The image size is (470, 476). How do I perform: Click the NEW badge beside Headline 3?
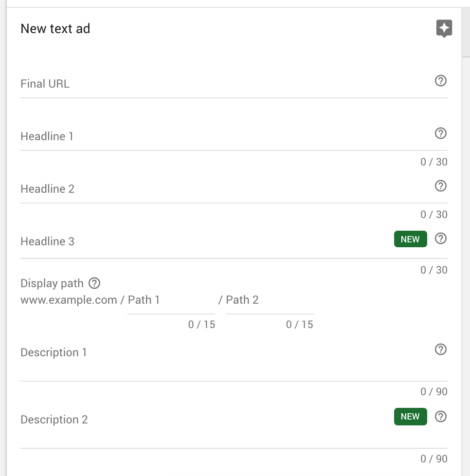410,239
